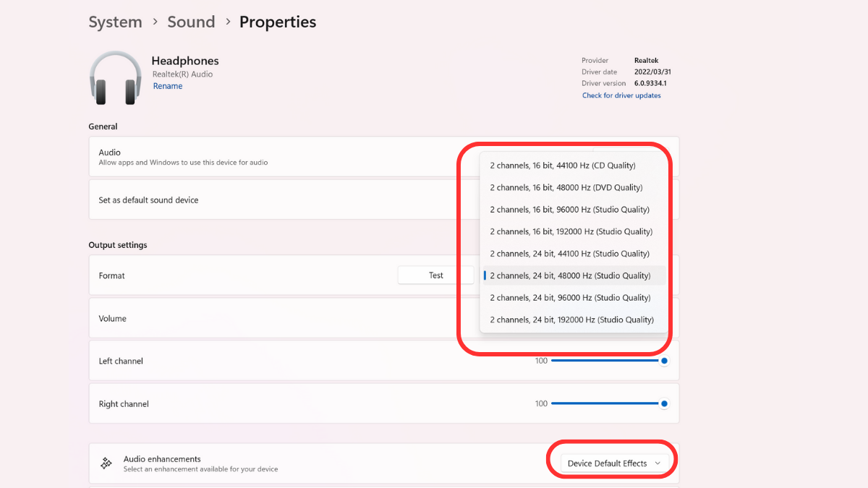Choose 24 bit, 44100 Hz Studio Quality

tap(569, 254)
